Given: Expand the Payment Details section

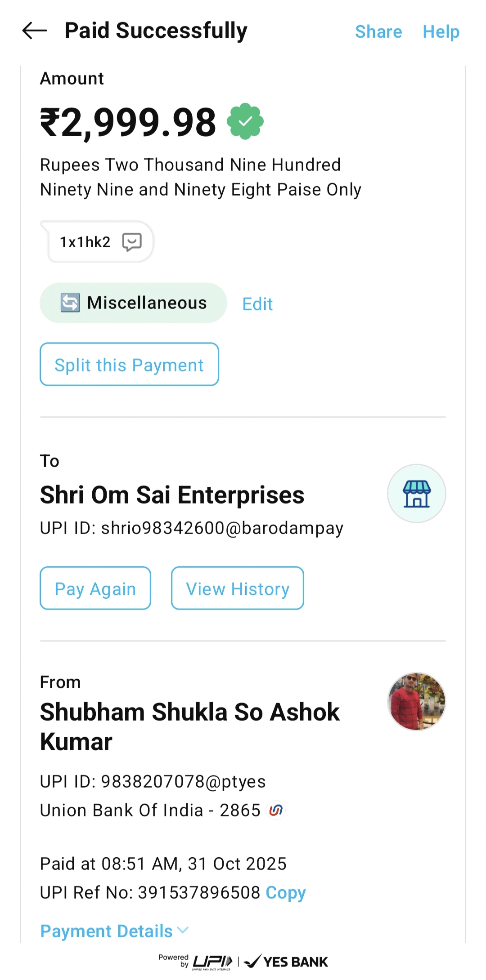Looking at the screenshot, I should pyautogui.click(x=107, y=931).
